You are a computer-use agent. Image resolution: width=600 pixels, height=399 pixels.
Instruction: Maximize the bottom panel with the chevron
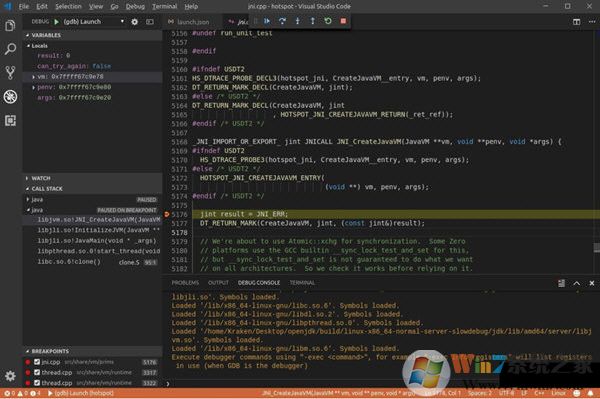click(577, 283)
